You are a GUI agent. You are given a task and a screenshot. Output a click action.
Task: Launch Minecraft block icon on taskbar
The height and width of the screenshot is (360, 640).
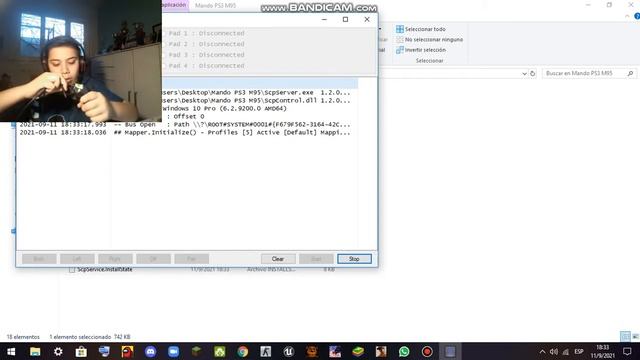tap(196, 351)
